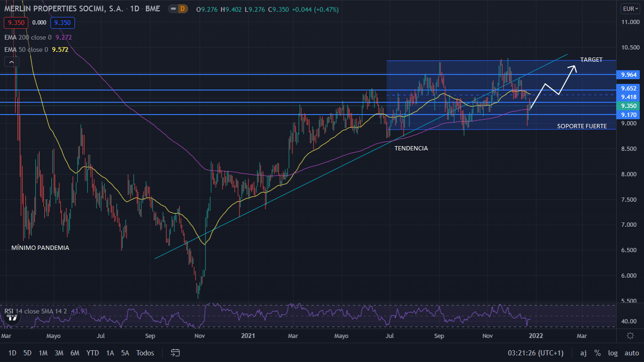Toggle logarithmic scale with 'log'
The width and height of the screenshot is (644, 362).
pyautogui.click(x=612, y=353)
